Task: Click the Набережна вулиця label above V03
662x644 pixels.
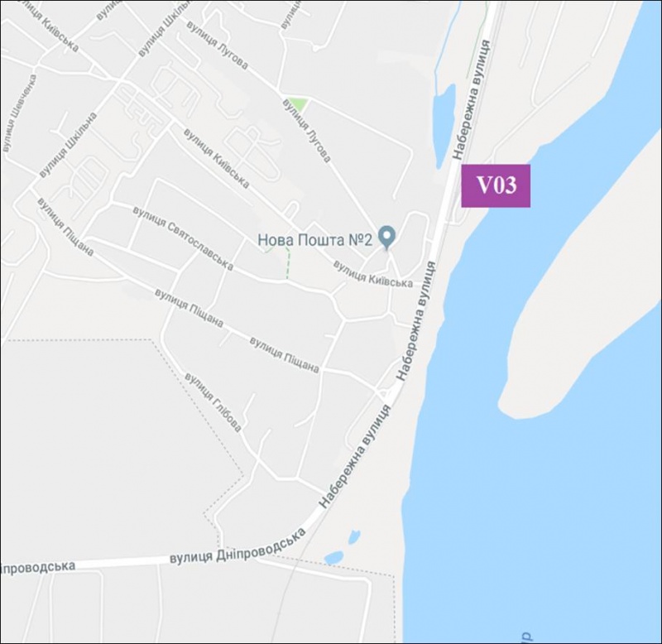Action: pos(472,99)
